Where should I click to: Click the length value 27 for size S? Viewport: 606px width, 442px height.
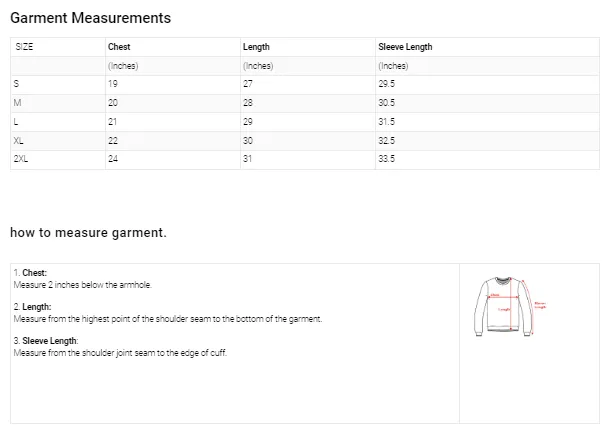(248, 84)
